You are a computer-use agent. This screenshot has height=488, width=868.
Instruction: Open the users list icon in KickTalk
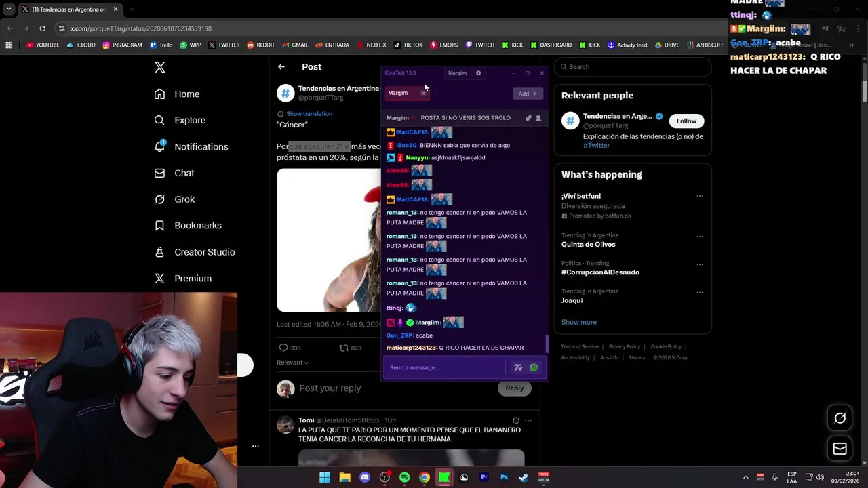[x=538, y=118]
